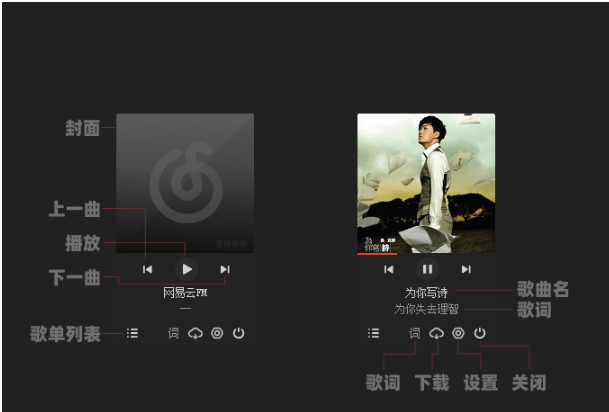
Task: Click the song title 为你写诗
Action: 426,292
